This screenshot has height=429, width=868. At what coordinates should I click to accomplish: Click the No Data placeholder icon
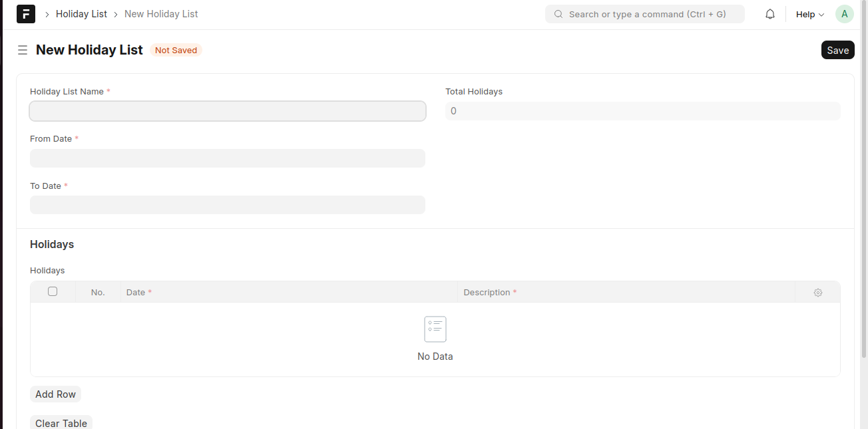[x=435, y=329]
